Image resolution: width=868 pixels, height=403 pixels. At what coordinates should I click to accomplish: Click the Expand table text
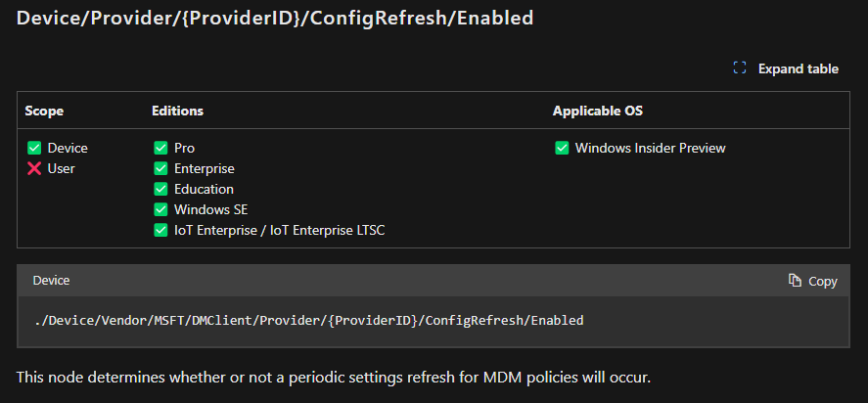point(798,68)
